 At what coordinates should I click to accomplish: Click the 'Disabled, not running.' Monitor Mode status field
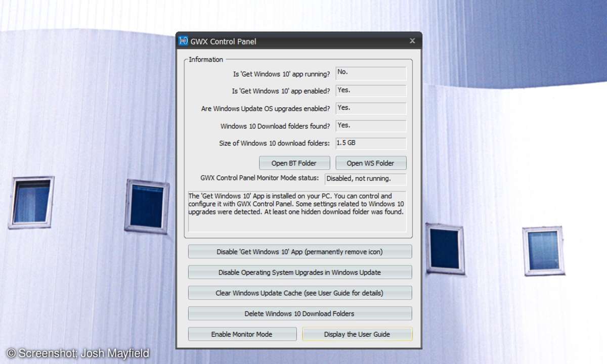365,179
